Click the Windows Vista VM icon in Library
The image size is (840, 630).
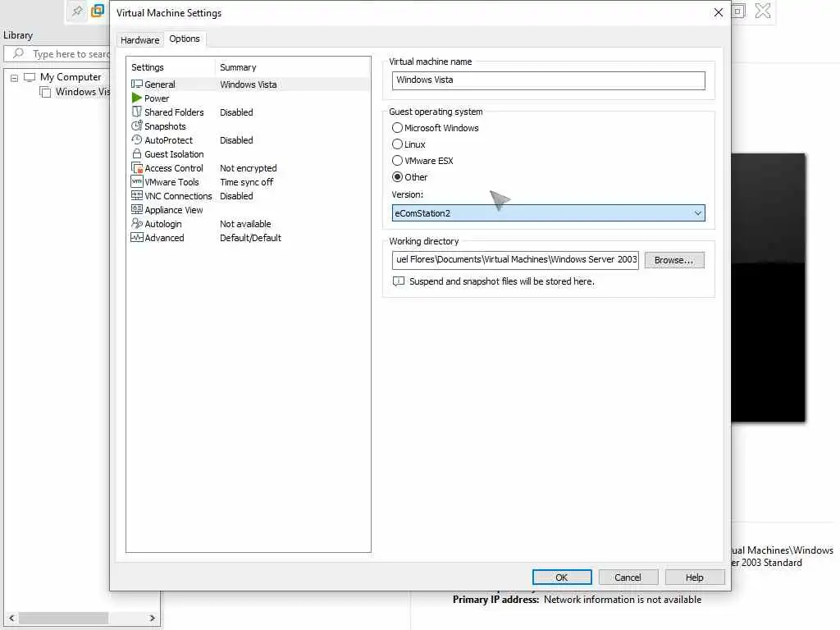(45, 92)
